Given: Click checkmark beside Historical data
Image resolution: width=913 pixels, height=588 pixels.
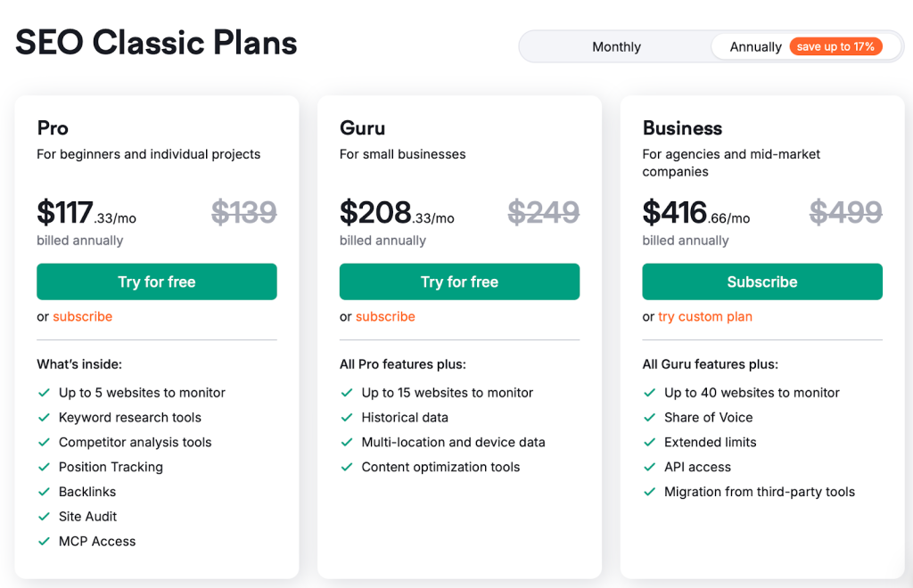Looking at the screenshot, I should coord(347,418).
